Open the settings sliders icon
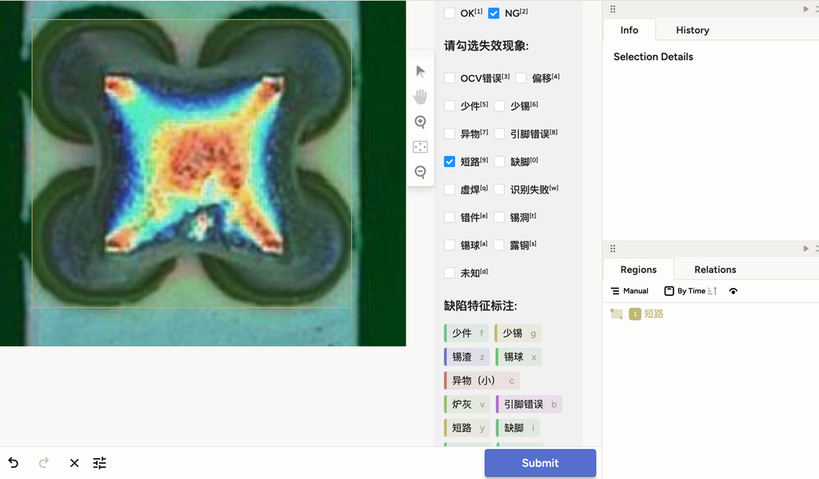 click(x=99, y=463)
